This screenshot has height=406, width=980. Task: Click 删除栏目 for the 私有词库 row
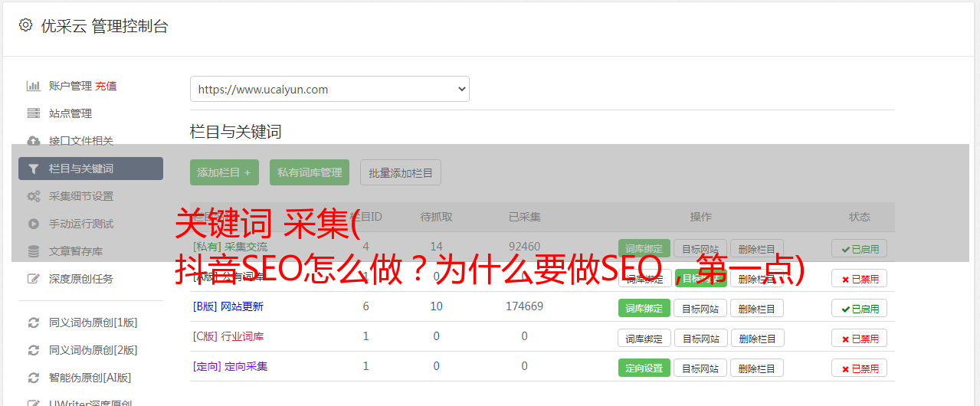point(757,279)
